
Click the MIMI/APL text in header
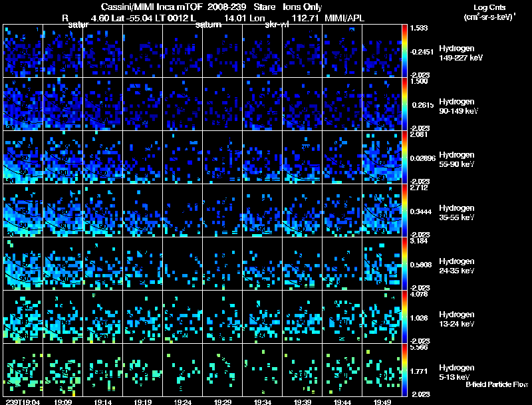(x=344, y=18)
